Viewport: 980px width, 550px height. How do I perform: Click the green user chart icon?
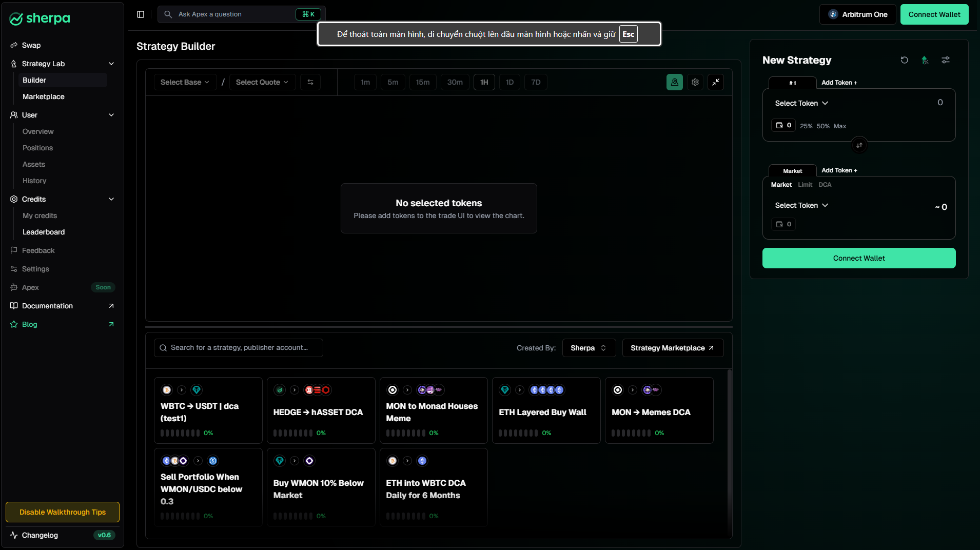pos(675,82)
